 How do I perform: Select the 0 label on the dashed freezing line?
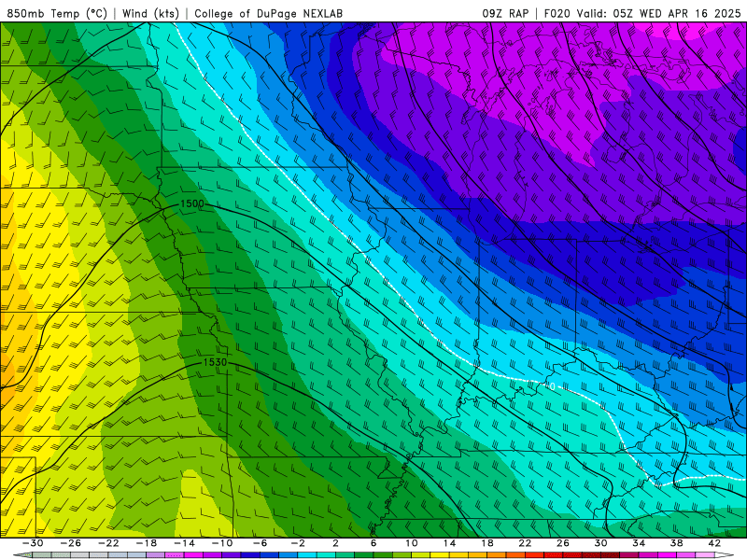pos(552,386)
